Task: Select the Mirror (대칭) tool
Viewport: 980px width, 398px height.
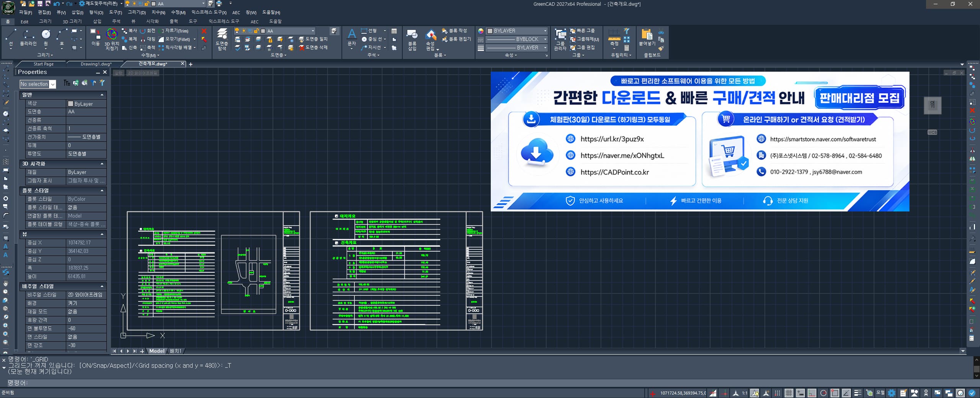Action: (x=147, y=39)
